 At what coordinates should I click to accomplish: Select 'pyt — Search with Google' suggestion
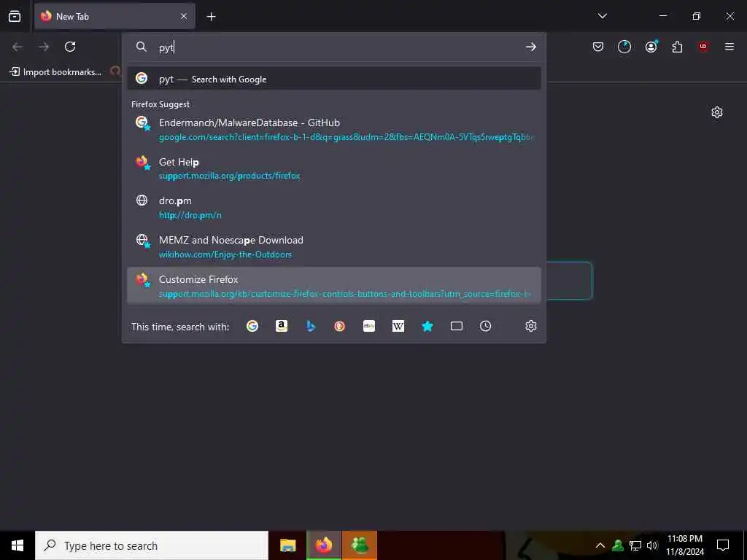click(334, 79)
